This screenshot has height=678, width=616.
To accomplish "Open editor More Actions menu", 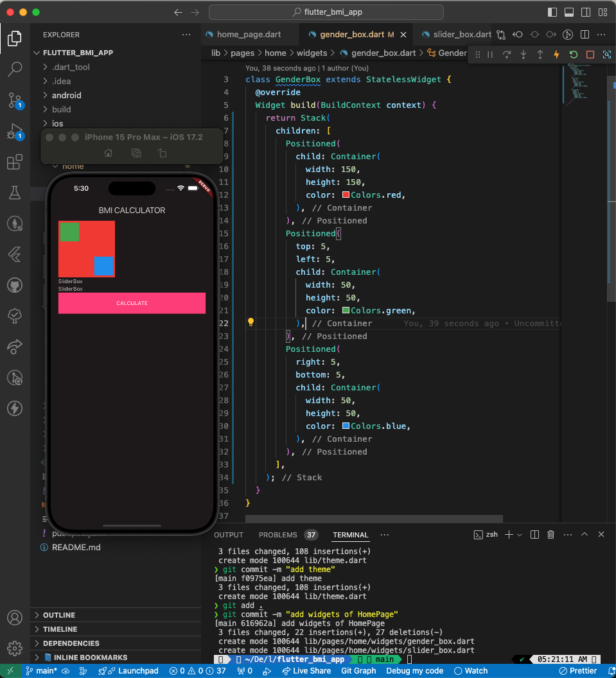I will coord(601,35).
